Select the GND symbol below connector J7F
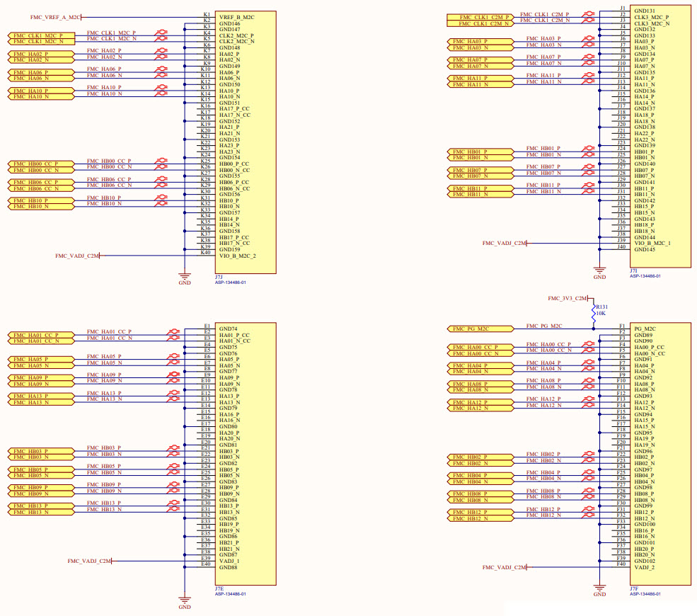 [x=599, y=589]
